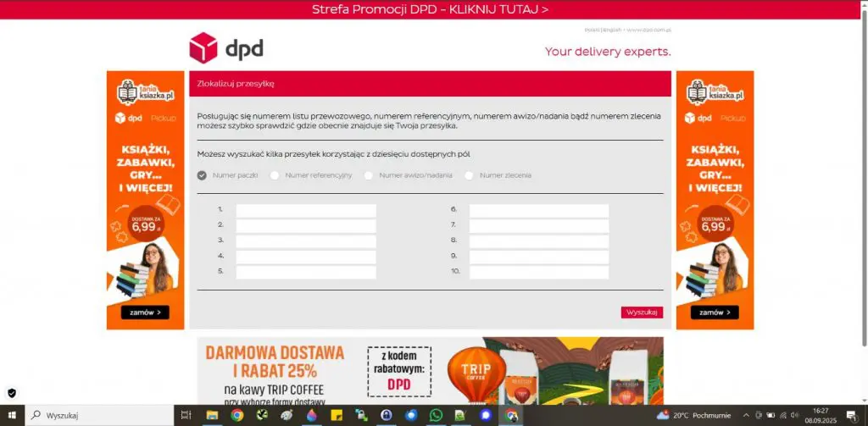
Task: Click the taniaksiazka.pl logo in the right ad
Action: [x=715, y=91]
